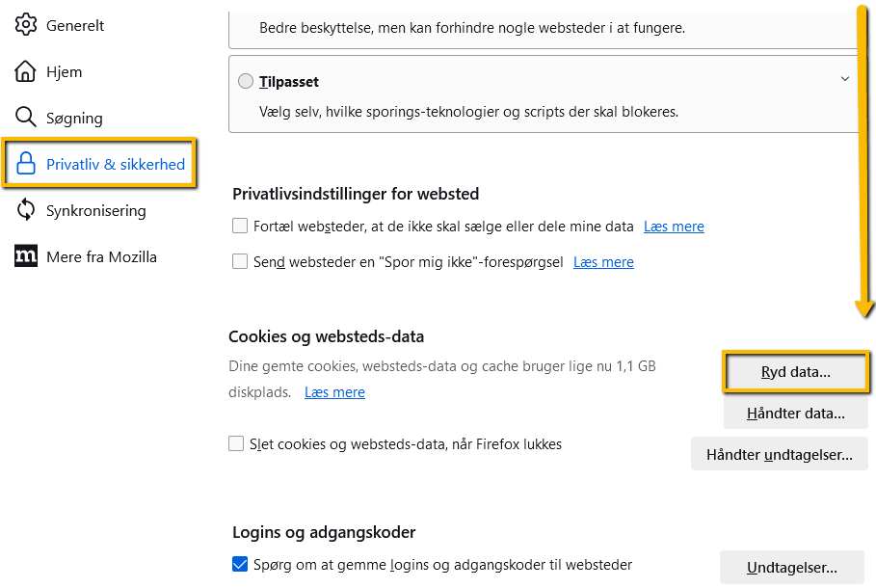Viewport: 876px width, 588px height.
Task: Select the magnifying glass icon for Søgning
Action: point(26,118)
